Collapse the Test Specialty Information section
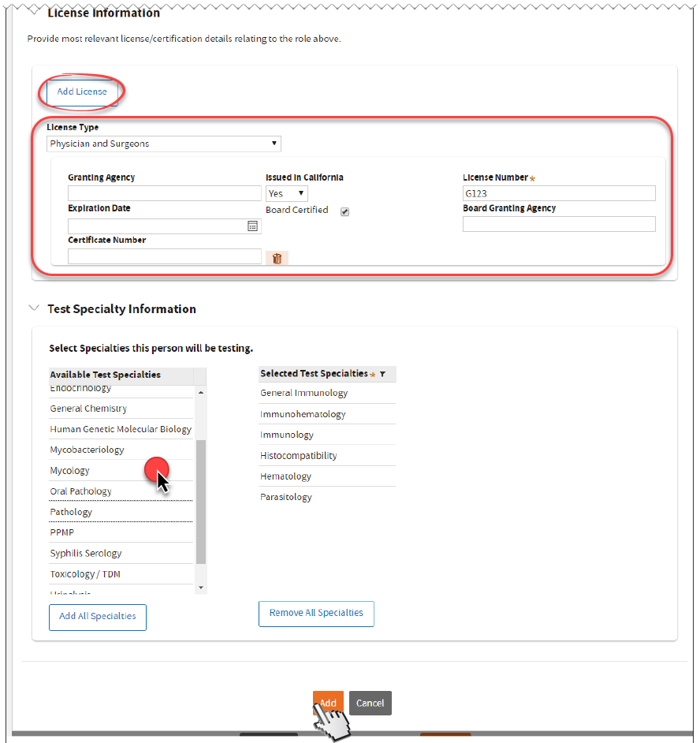Screen dimensions: 700x743 (33, 308)
